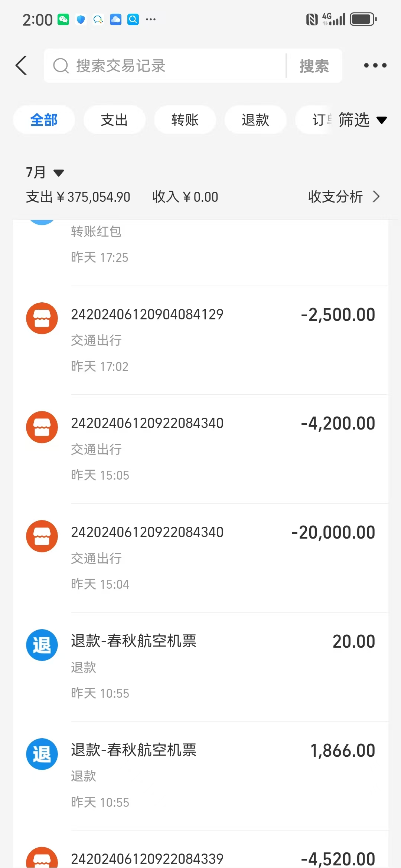Switch to the 转账 tab
This screenshot has height=868, width=401.
[x=185, y=120]
